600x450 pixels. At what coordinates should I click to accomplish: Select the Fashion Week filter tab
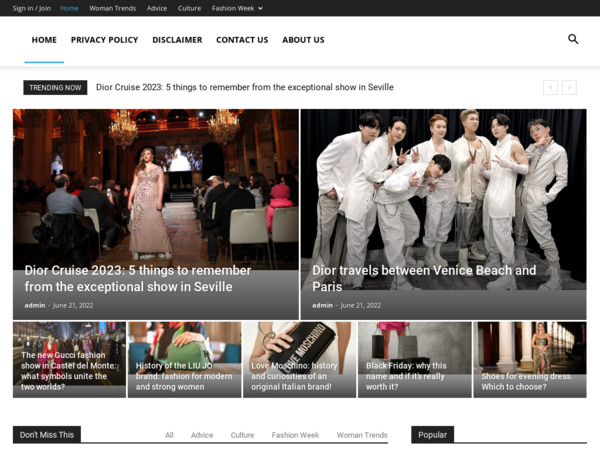click(x=295, y=435)
